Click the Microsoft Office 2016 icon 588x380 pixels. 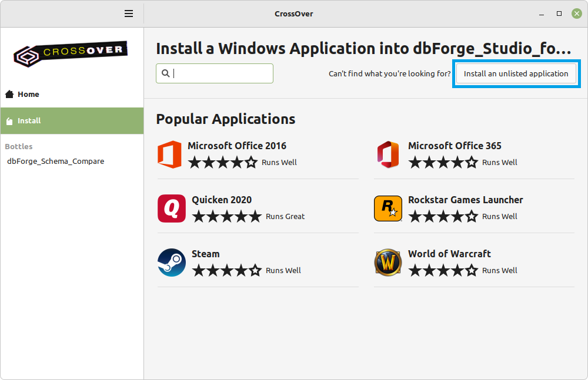click(169, 154)
